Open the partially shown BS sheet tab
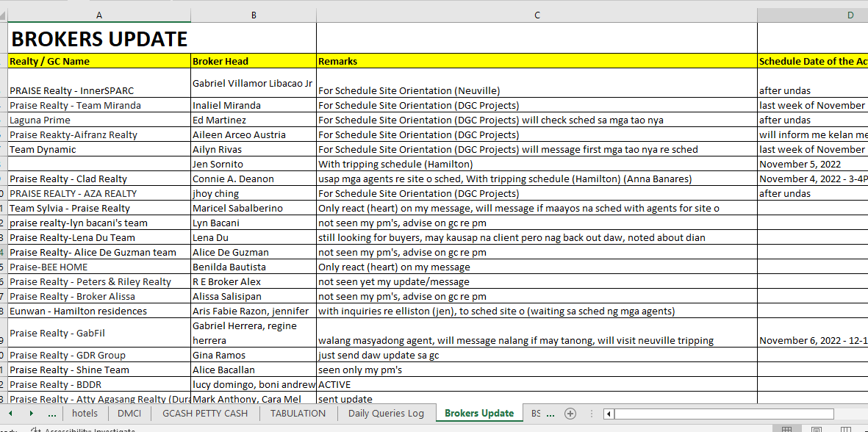 [x=535, y=413]
